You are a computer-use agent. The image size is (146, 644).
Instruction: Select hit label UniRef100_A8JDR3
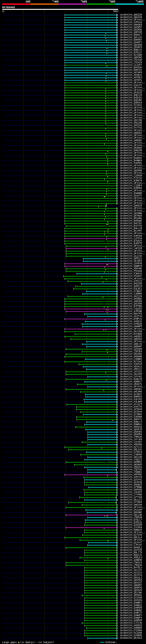[131, 261]
